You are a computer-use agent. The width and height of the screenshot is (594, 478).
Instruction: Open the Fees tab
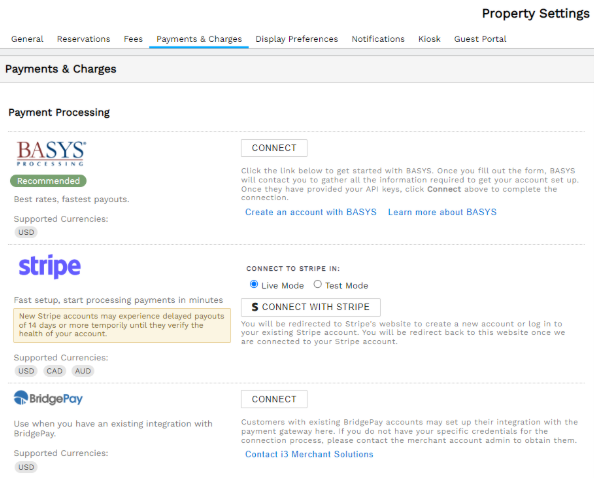[x=133, y=39]
